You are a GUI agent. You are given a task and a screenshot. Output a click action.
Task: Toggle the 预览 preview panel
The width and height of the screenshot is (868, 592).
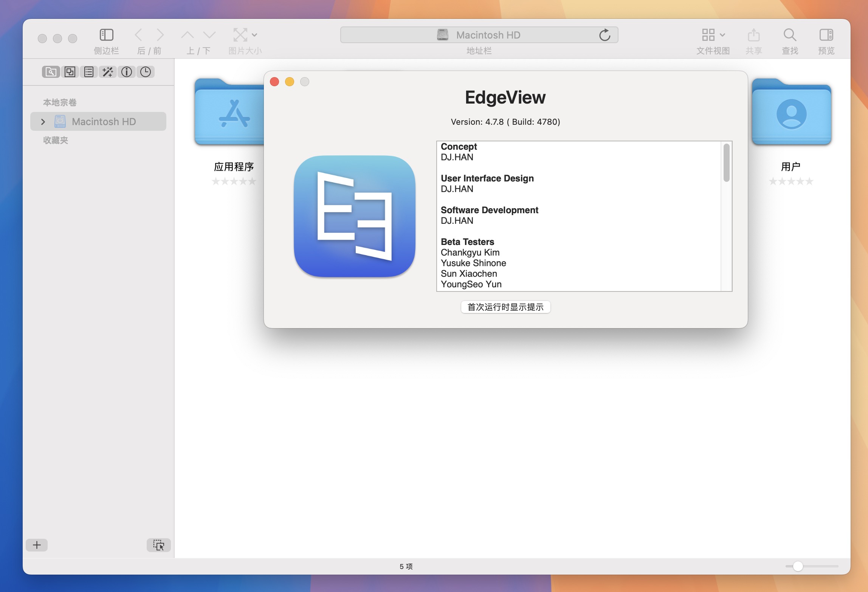[x=826, y=35]
